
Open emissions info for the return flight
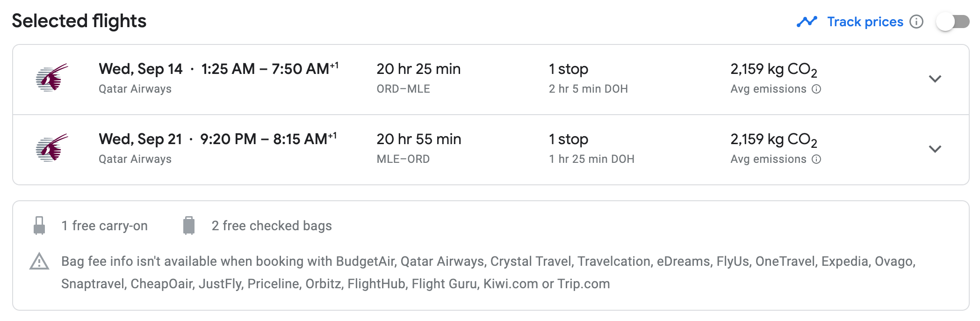pyautogui.click(x=816, y=159)
